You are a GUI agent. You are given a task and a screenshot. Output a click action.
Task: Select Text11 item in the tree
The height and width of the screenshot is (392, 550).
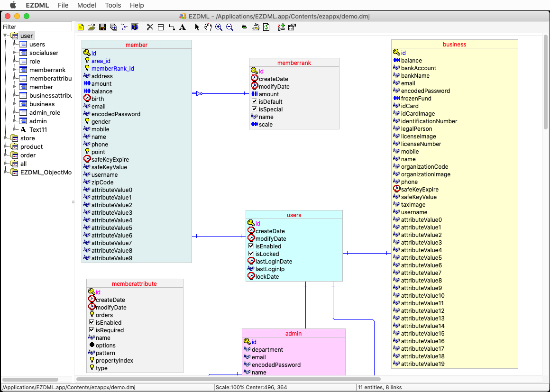pyautogui.click(x=38, y=129)
